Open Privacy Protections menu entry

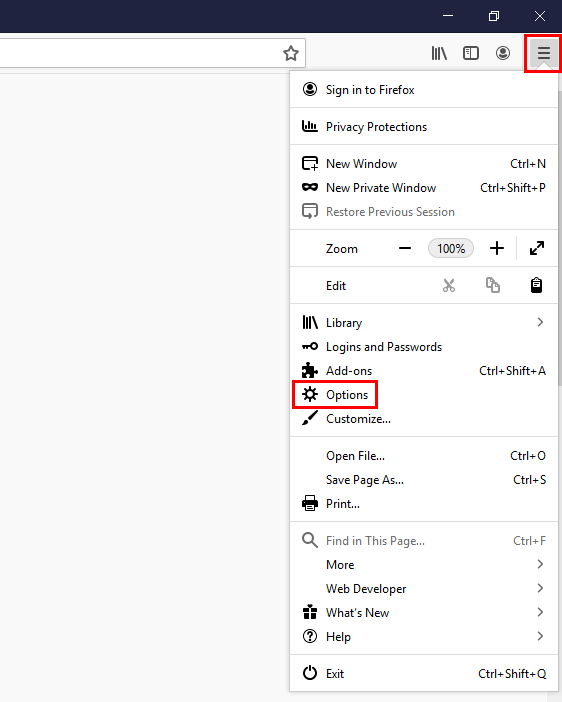pyautogui.click(x=424, y=127)
